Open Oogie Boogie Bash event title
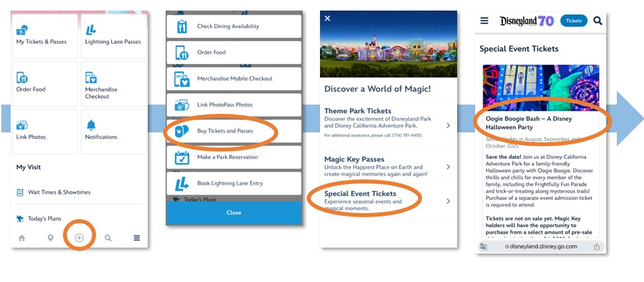This screenshot has width=644, height=282. 529,122
